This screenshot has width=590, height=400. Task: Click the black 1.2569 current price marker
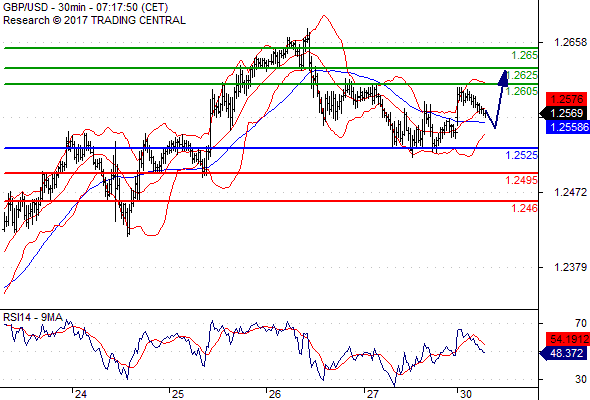(564, 113)
